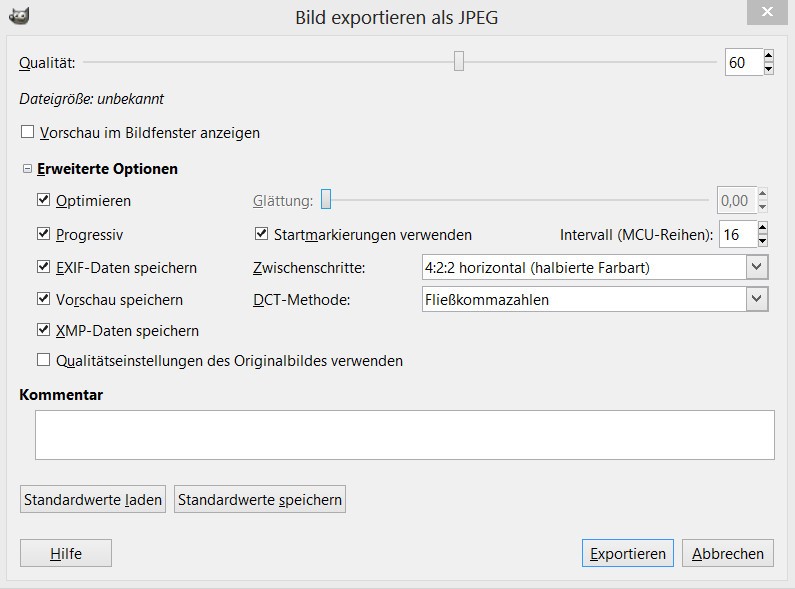Toggle EXIF-Daten speichern checkbox
Viewport: 795px width, 589px height.
tap(43, 267)
